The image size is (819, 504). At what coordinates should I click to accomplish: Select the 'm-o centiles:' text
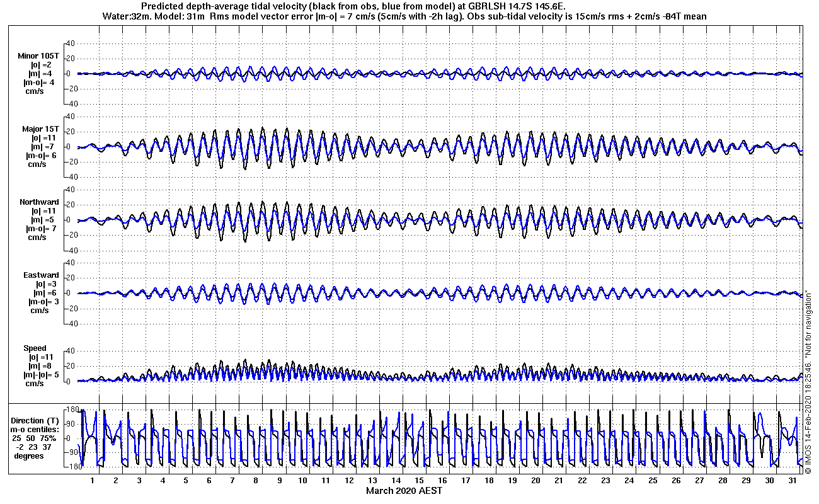(35, 430)
